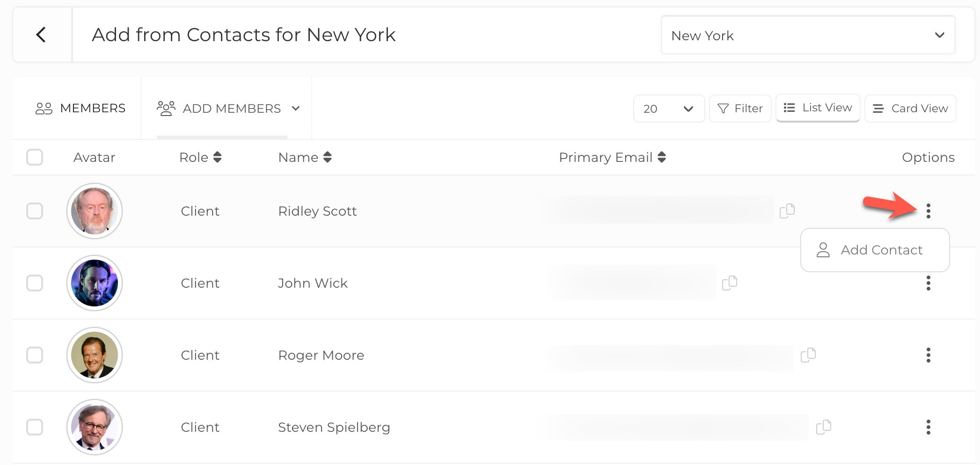980x465 pixels.
Task: Choose Add Contact from the menu
Action: (874, 250)
